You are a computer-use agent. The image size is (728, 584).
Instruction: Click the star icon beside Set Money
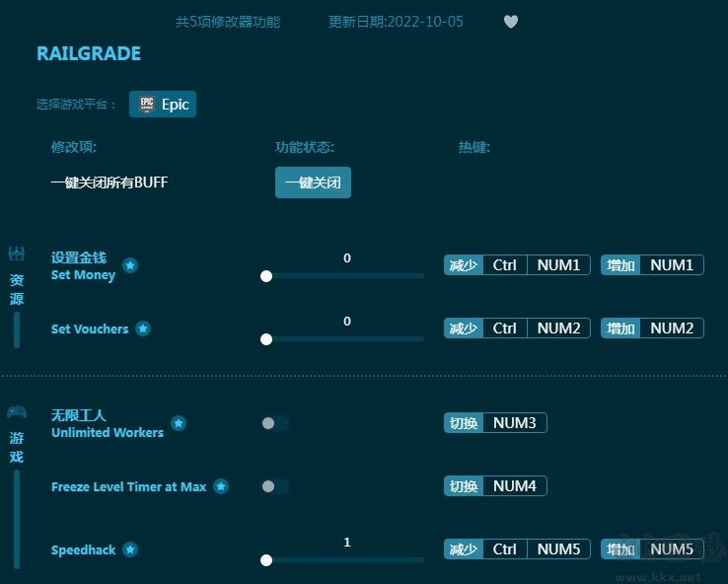tap(130, 265)
